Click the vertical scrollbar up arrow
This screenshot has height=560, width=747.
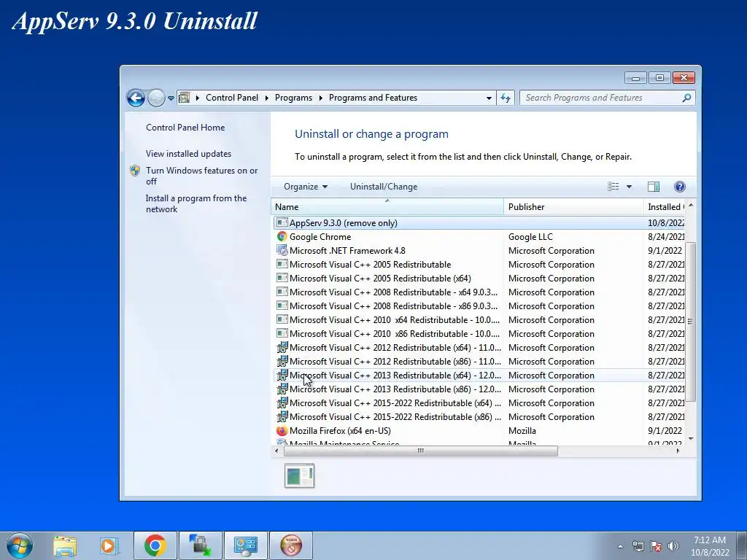pyautogui.click(x=691, y=205)
